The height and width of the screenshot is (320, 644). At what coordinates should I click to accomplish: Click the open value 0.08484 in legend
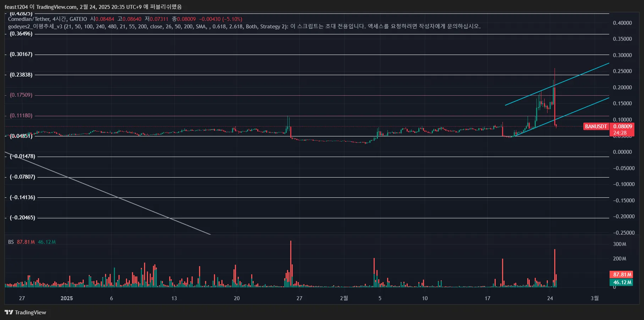click(x=105, y=19)
